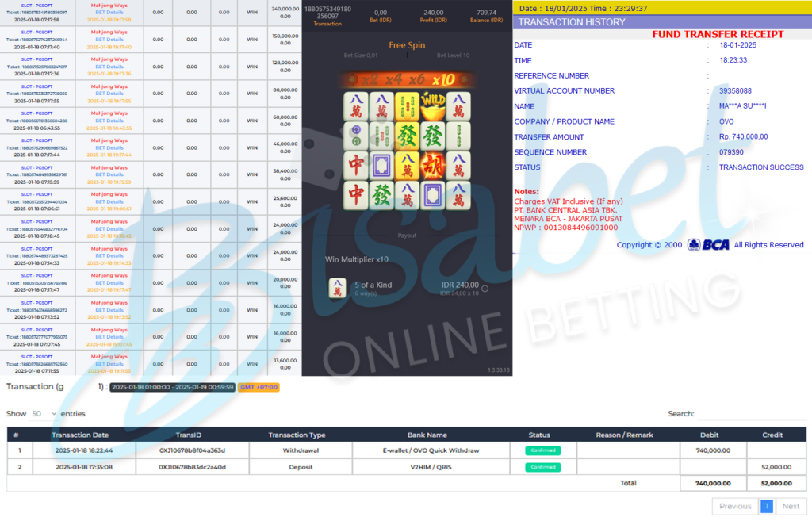This screenshot has width=812, height=521.
Task: Open the Show entries dropdown
Action: tap(44, 414)
